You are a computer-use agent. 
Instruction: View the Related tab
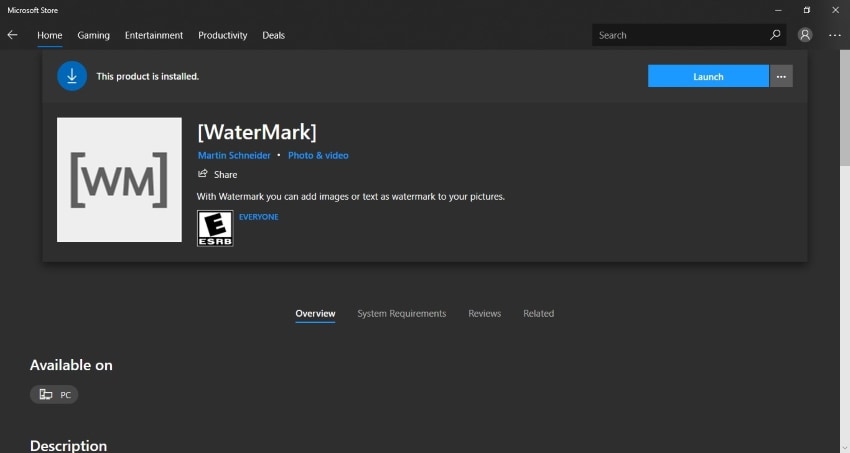click(x=538, y=314)
